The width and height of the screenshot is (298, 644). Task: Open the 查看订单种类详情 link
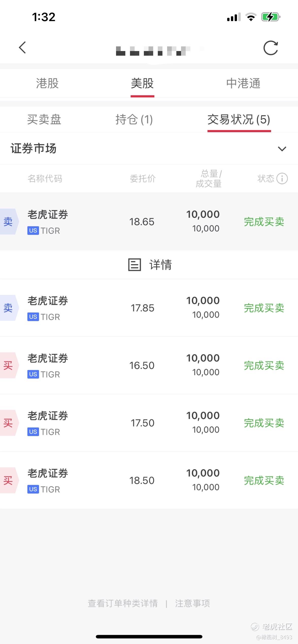coord(123,603)
